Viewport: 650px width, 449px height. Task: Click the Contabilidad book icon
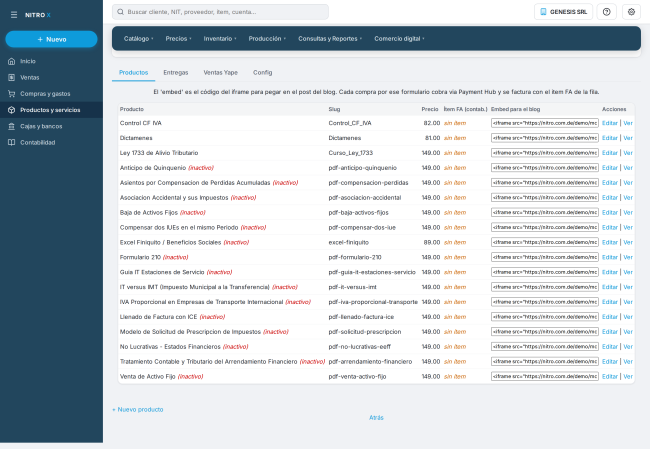tap(12, 143)
